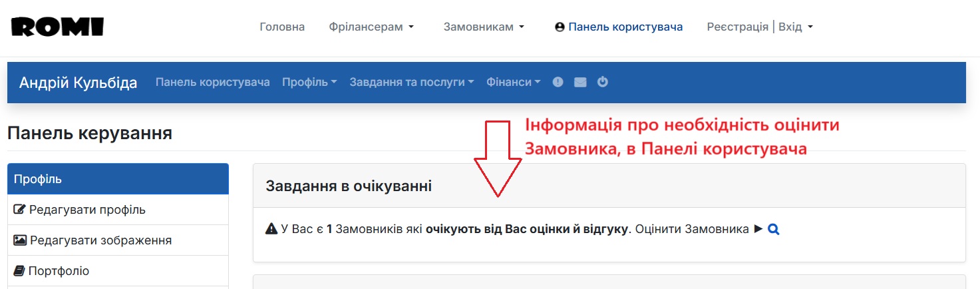This screenshot has height=289, width=980.
Task: Click the bold text очікують від Вас оцінки й відгуку
Action: pos(527,229)
